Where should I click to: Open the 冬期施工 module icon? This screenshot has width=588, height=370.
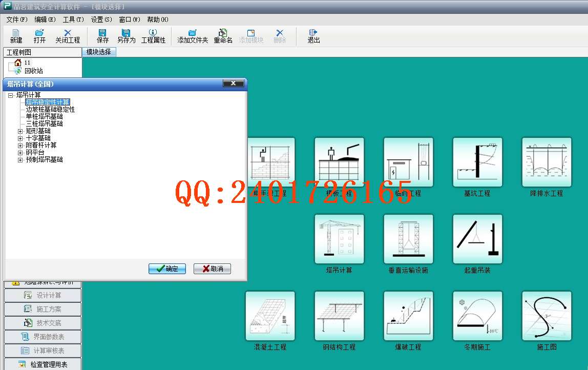(477, 316)
